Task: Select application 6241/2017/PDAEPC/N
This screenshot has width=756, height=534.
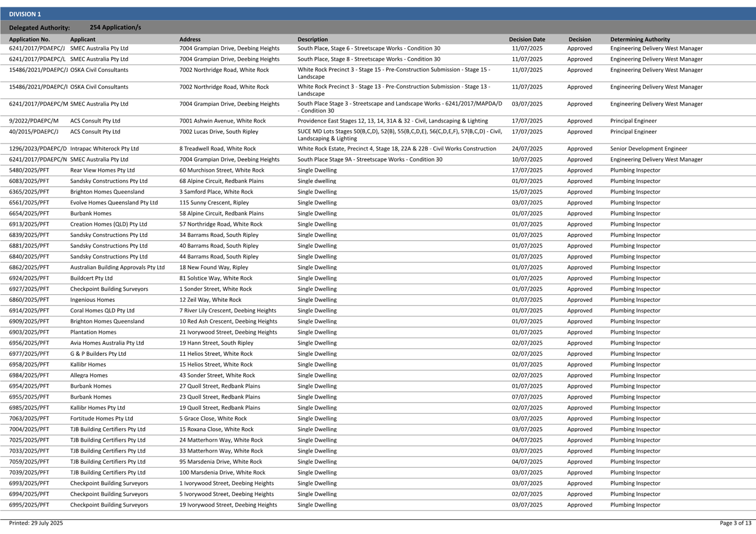Action: [38, 159]
